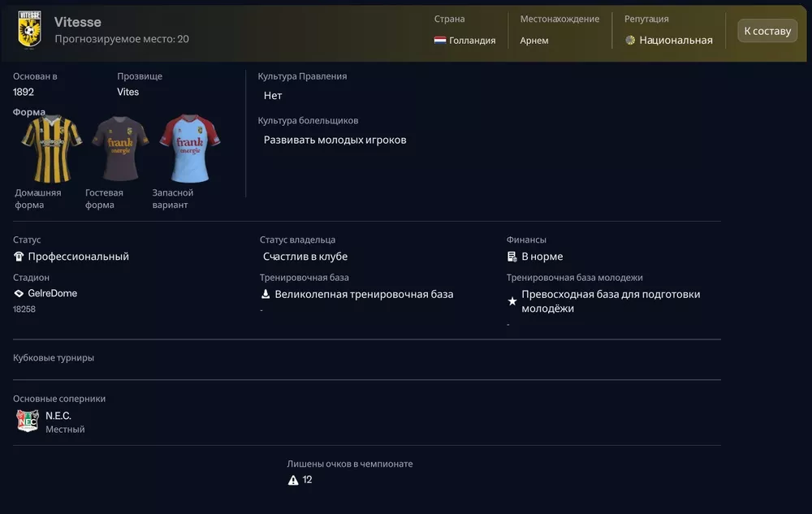Click the stadium icon next to GelreDome

click(18, 293)
